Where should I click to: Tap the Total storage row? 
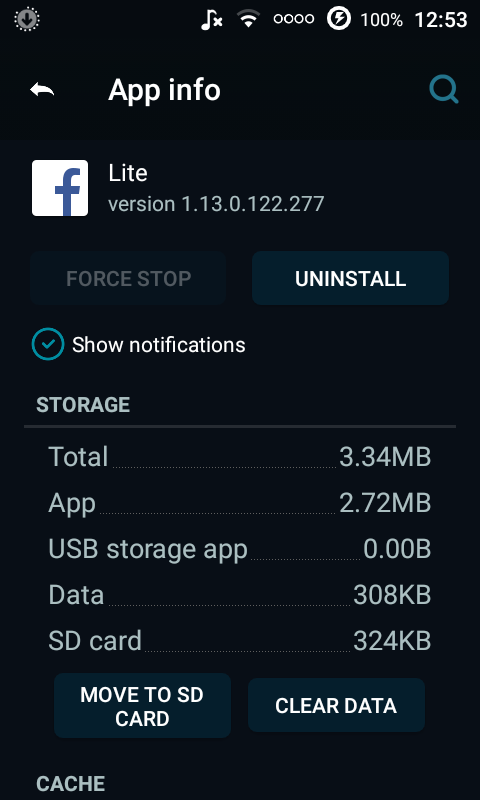(240, 457)
